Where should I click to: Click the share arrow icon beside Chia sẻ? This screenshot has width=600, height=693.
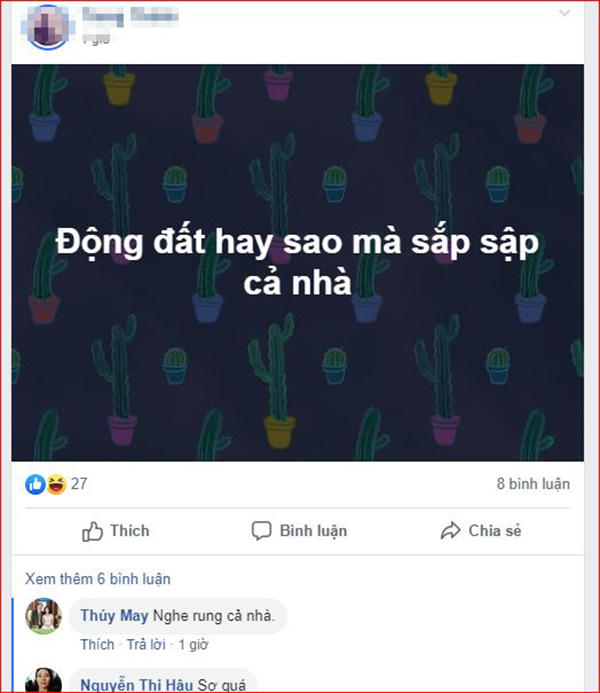pyautogui.click(x=450, y=531)
